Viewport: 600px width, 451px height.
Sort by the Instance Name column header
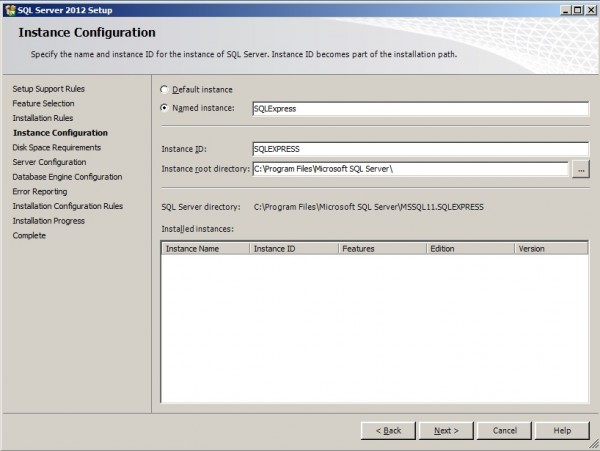point(205,249)
